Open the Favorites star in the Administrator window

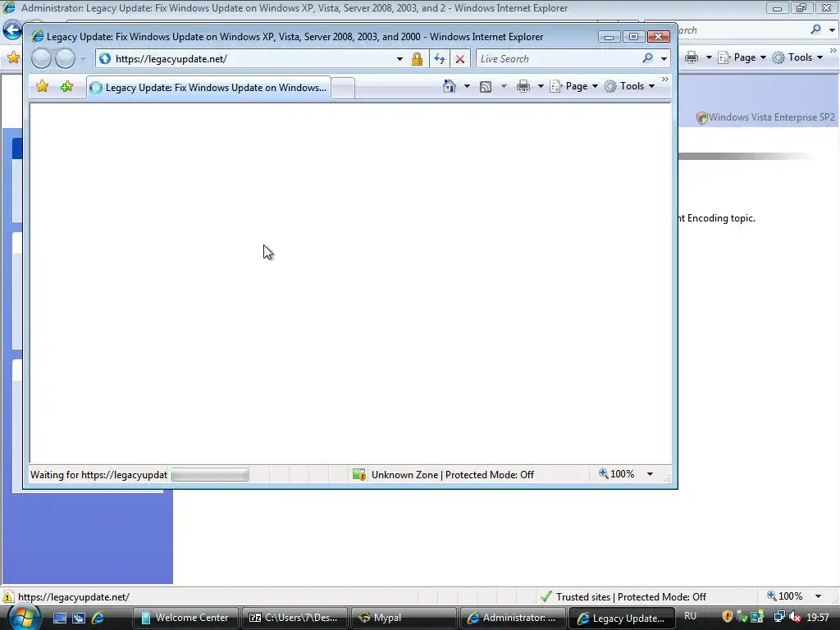point(13,57)
